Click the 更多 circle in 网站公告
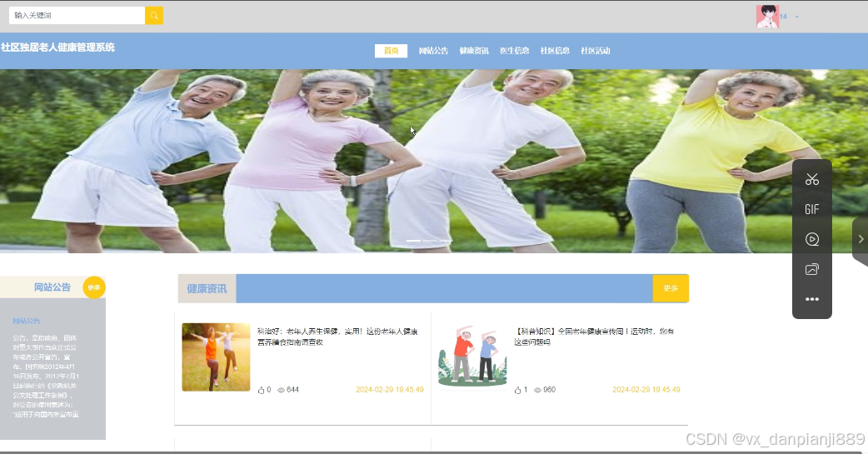The width and height of the screenshot is (868, 454). click(x=94, y=287)
